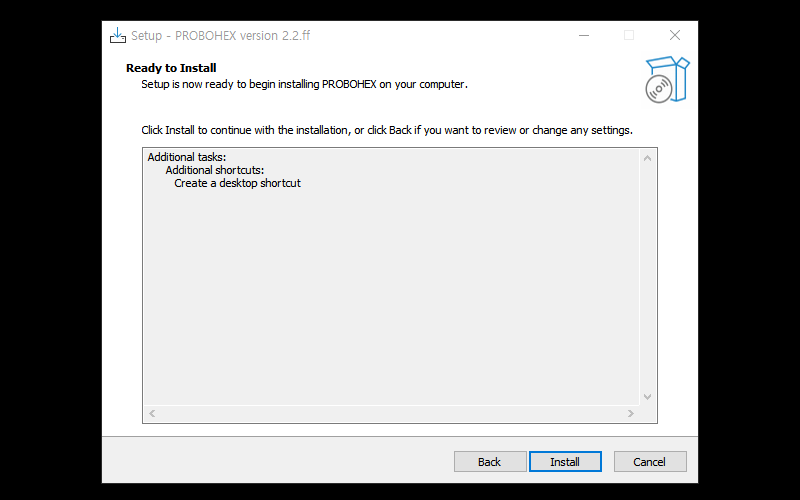Start installation with the Install button
This screenshot has height=500, width=800.
(x=565, y=462)
